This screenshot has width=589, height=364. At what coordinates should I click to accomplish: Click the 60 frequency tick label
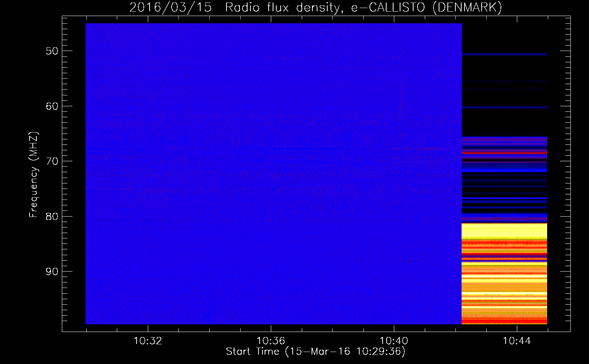pyautogui.click(x=52, y=106)
